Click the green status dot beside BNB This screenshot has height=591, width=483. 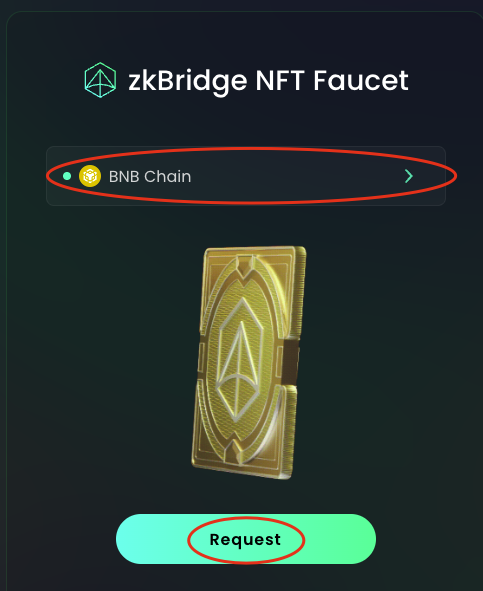coord(67,176)
